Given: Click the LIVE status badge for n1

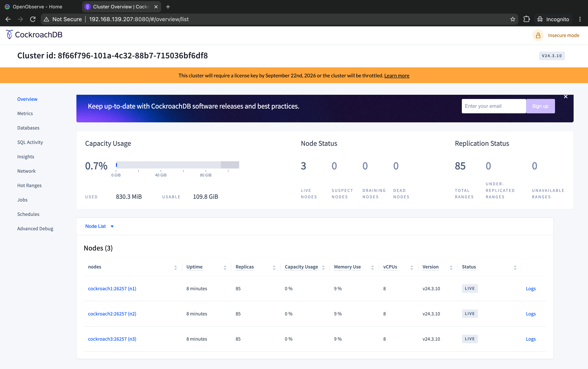Looking at the screenshot, I should 470,288.
